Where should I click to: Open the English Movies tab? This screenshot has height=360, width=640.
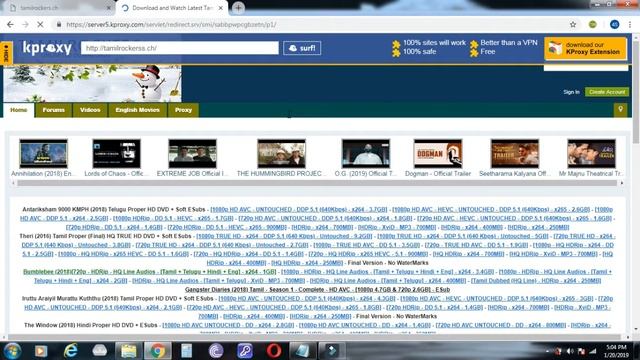137,110
